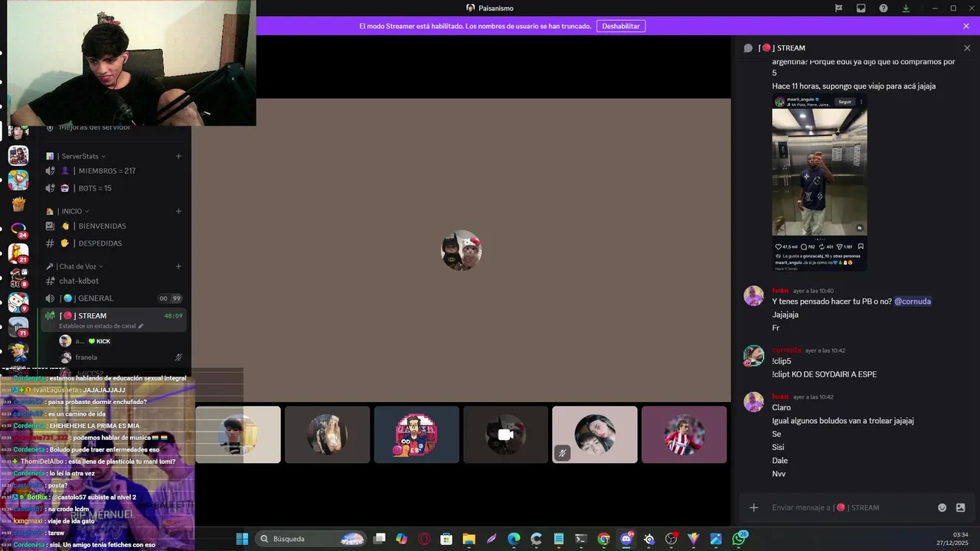Add attachment with the plus icon in message box

pyautogui.click(x=753, y=507)
